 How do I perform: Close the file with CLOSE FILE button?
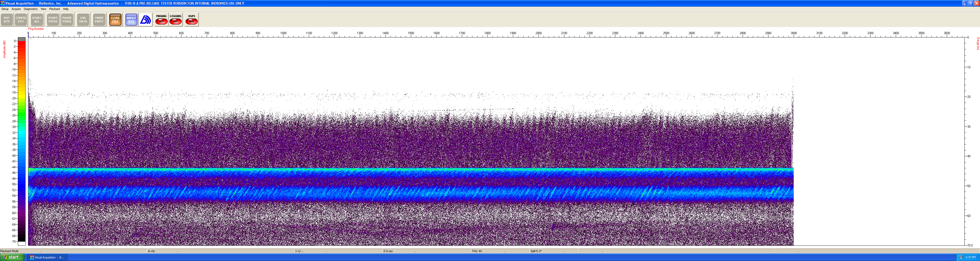115,20
